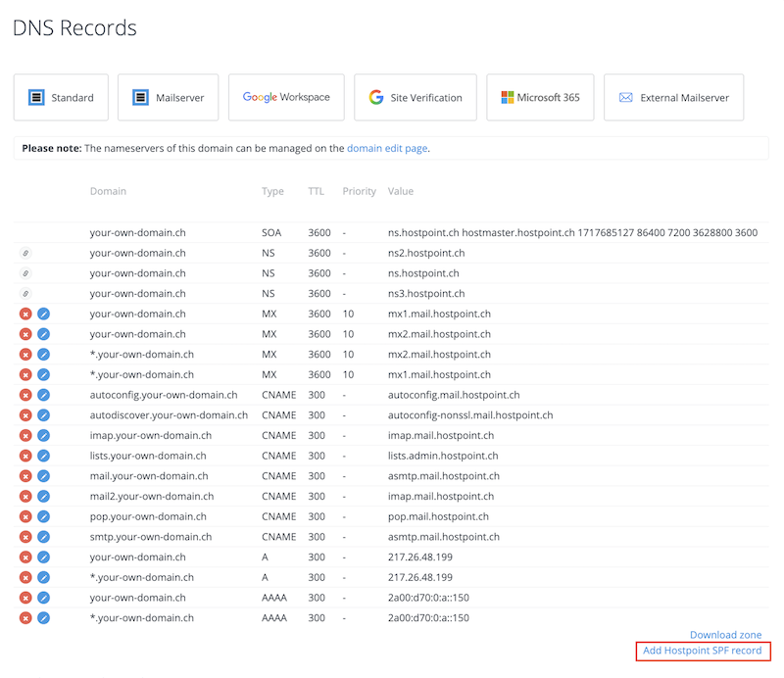Select the SOA record value text
Screen dimensions: 784x678
572,233
